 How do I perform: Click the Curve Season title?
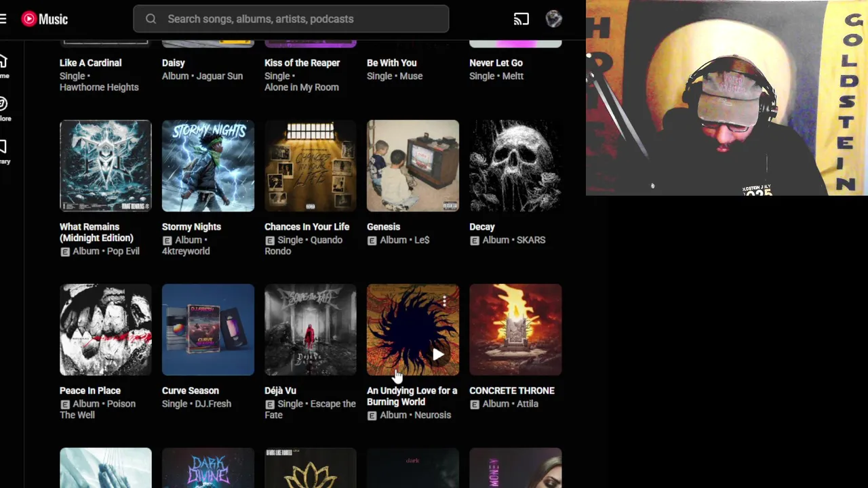point(191,390)
